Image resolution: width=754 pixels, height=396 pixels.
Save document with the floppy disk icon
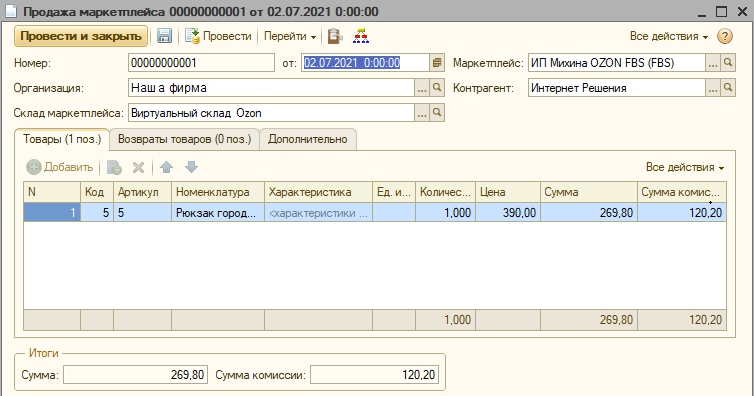[x=164, y=36]
